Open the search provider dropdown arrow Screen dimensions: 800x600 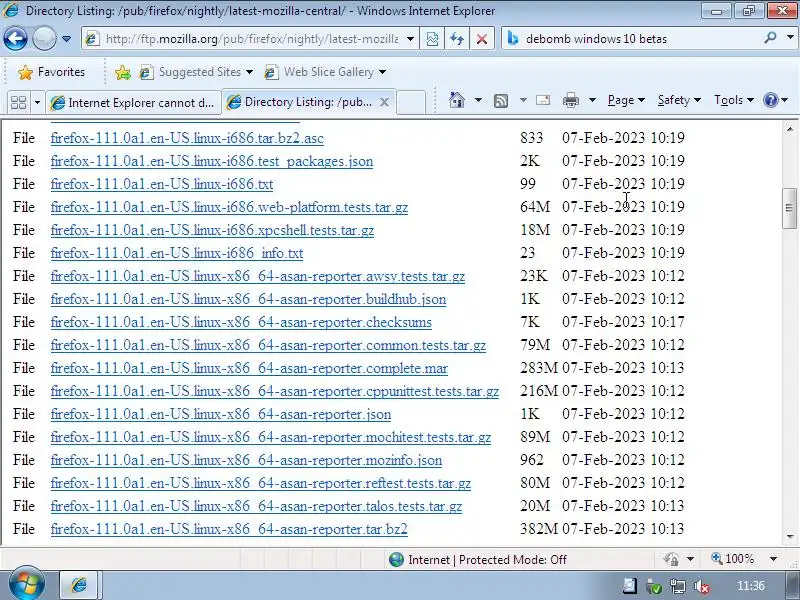[790, 37]
